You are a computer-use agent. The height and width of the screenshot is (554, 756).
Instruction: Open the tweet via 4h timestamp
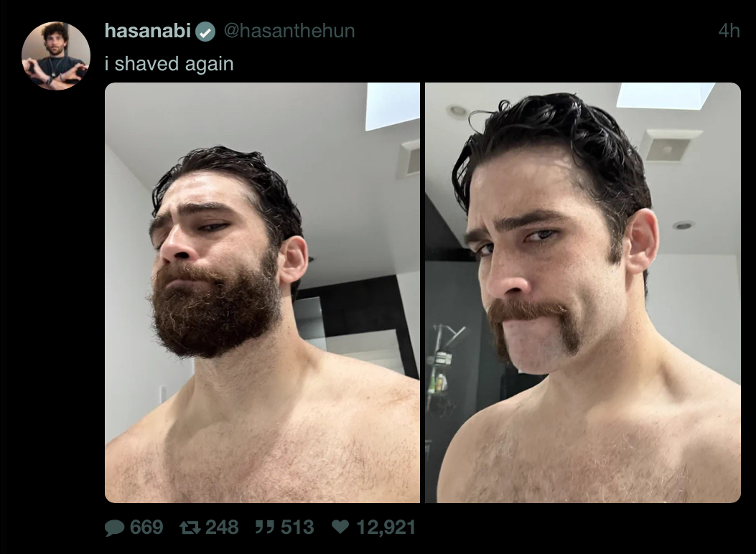729,31
